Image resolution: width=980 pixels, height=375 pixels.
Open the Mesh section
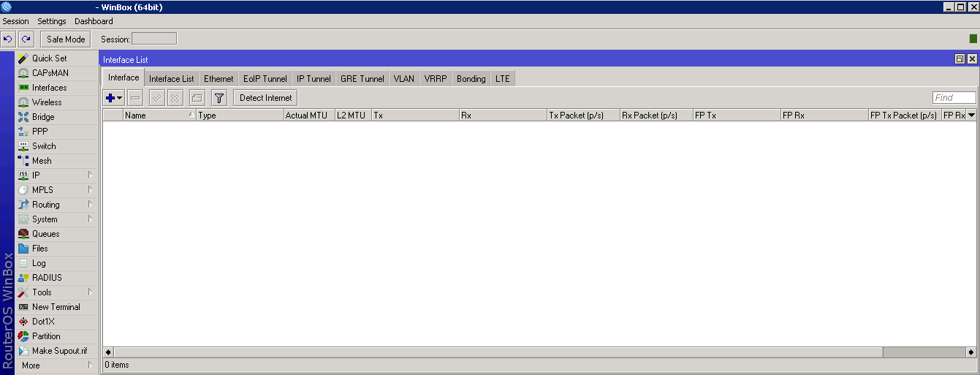(x=57, y=161)
